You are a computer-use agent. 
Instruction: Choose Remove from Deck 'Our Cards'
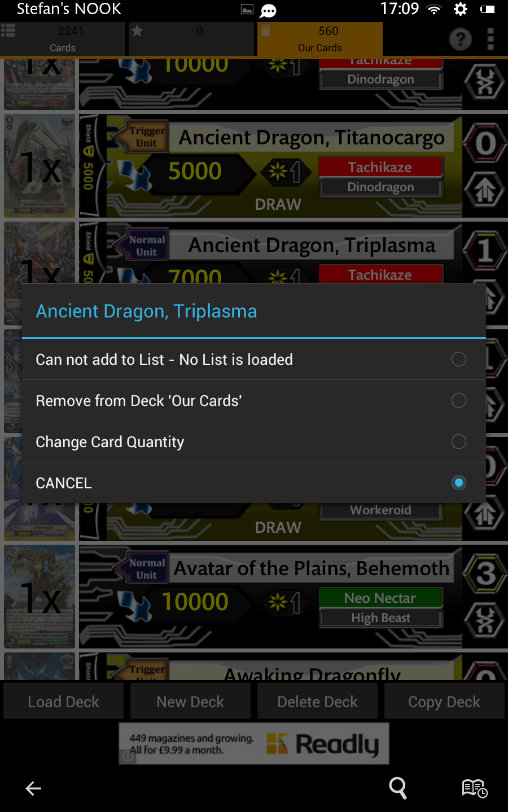[x=254, y=400]
